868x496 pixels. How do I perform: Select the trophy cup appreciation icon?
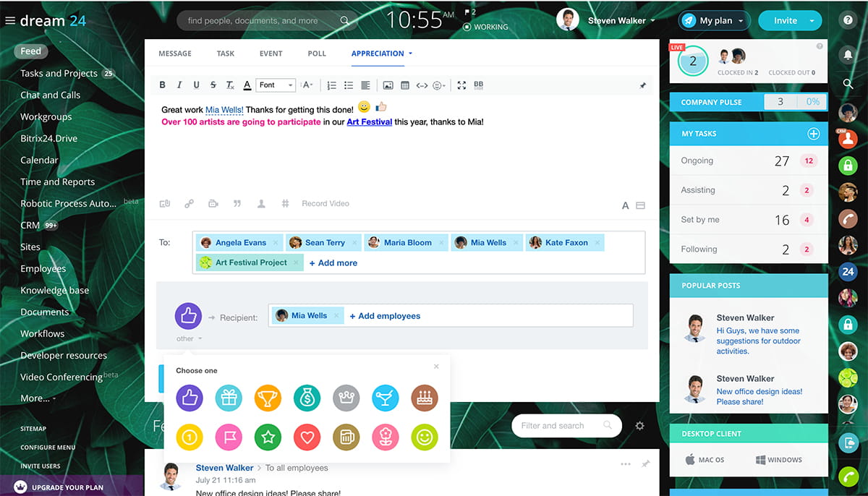click(268, 398)
